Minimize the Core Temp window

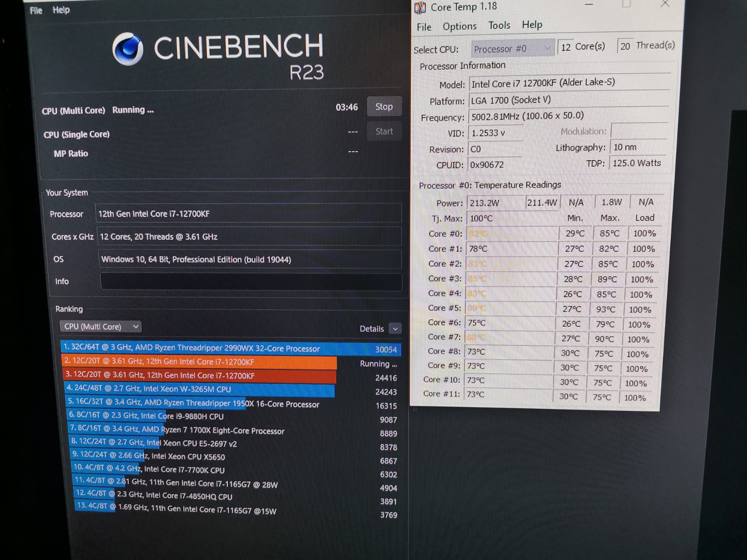tap(589, 5)
